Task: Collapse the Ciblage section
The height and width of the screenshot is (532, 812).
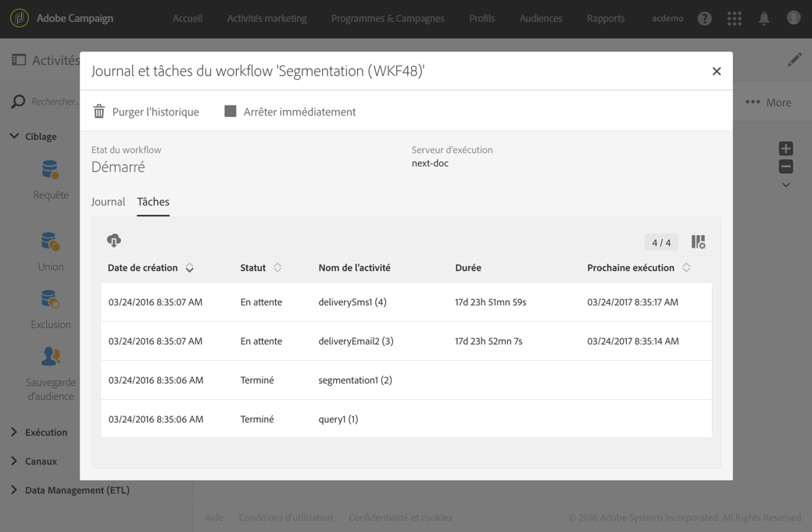Action: (14, 137)
